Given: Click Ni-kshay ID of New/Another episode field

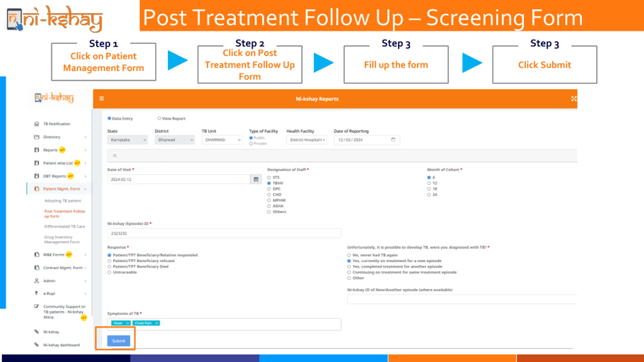Looking at the screenshot, I should tap(462, 299).
